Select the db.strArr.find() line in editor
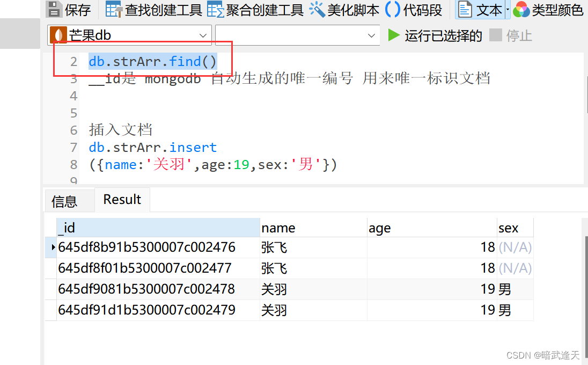 152,61
